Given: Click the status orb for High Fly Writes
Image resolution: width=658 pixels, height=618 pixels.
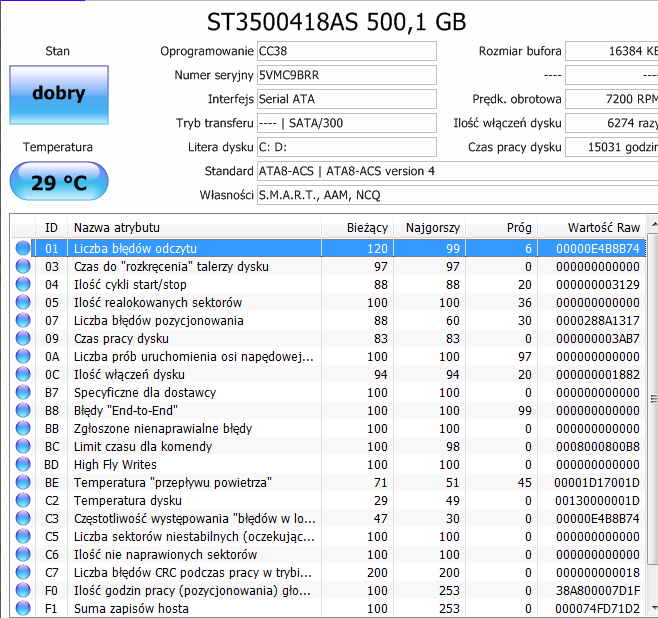Looking at the screenshot, I should 23,464.
